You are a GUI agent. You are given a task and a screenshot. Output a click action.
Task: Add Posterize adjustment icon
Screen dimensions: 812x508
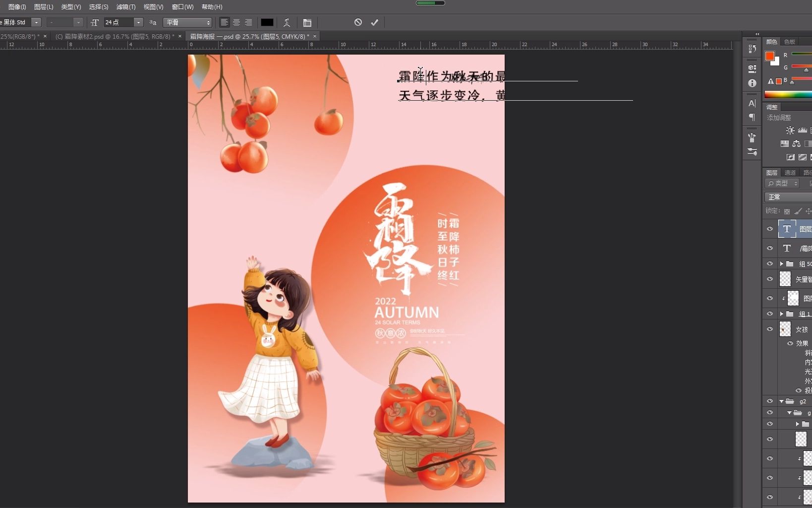(803, 157)
